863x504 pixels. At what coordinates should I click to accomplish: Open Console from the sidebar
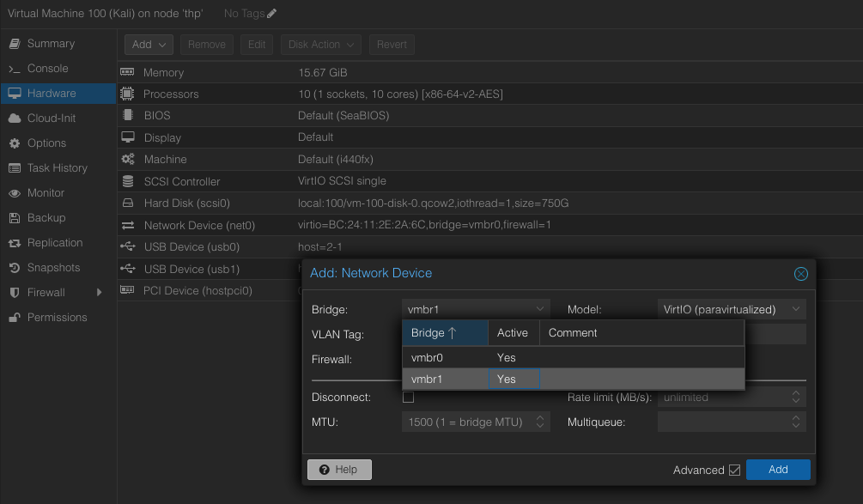click(47, 69)
